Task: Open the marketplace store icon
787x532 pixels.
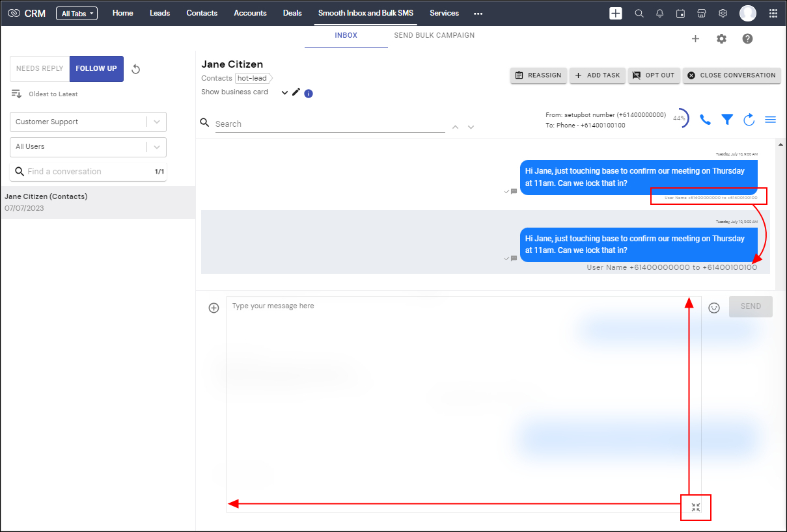Action: pos(702,13)
